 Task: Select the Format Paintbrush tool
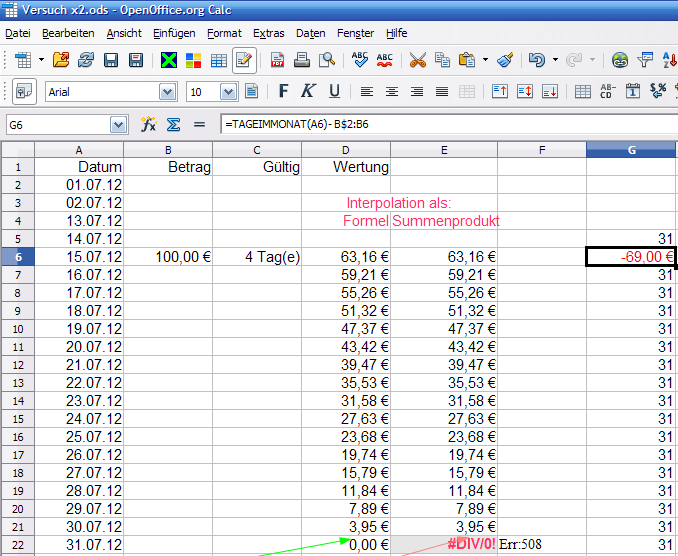[505, 60]
